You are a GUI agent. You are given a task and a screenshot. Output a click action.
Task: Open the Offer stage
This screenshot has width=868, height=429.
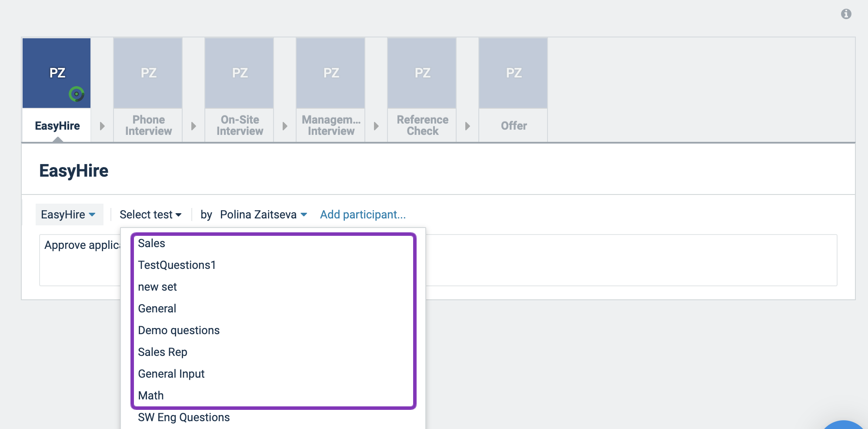pos(514,126)
